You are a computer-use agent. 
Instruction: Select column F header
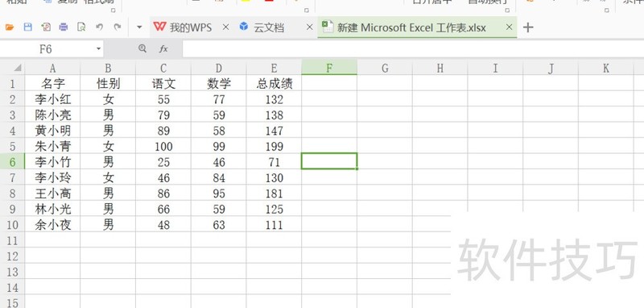coord(329,68)
